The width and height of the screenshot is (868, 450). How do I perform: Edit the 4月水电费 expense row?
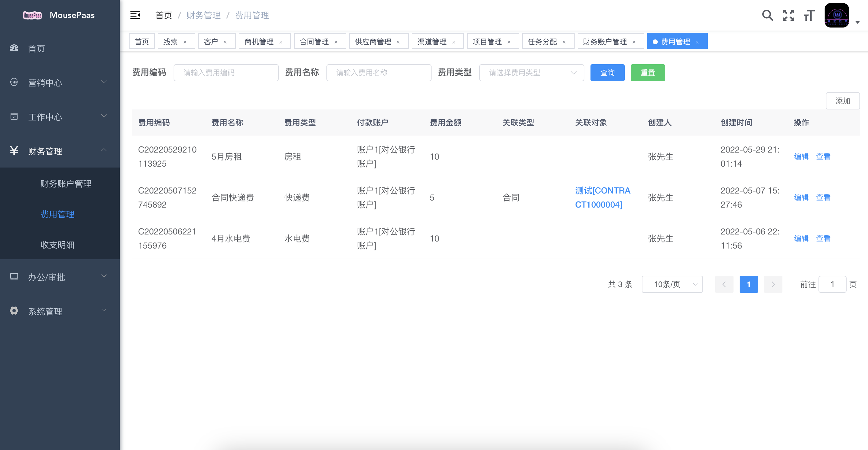click(x=801, y=238)
